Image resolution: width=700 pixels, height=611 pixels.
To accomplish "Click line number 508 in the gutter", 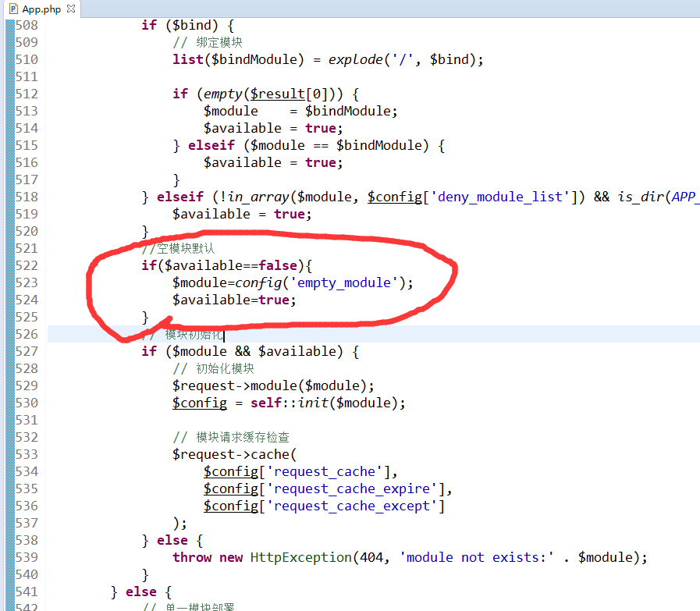I will point(27,25).
